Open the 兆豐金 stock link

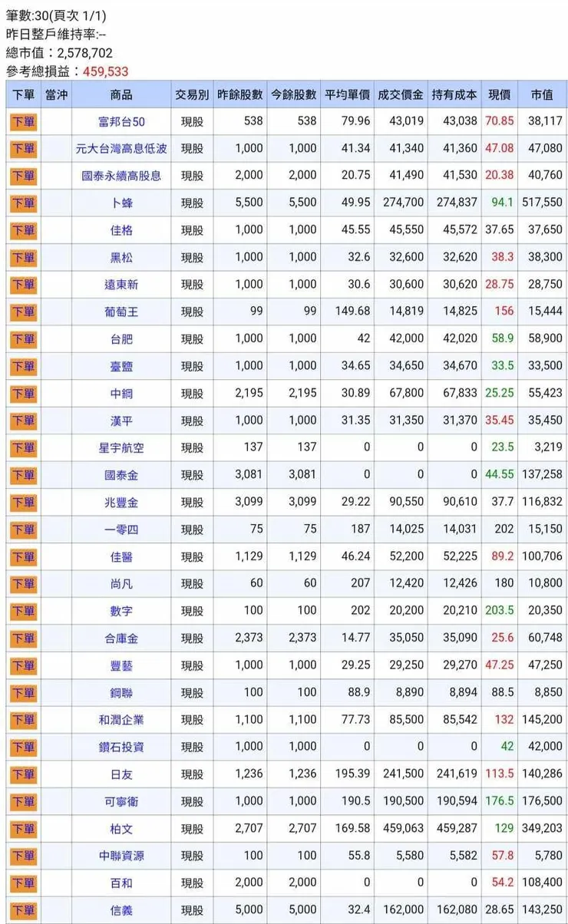click(x=121, y=503)
